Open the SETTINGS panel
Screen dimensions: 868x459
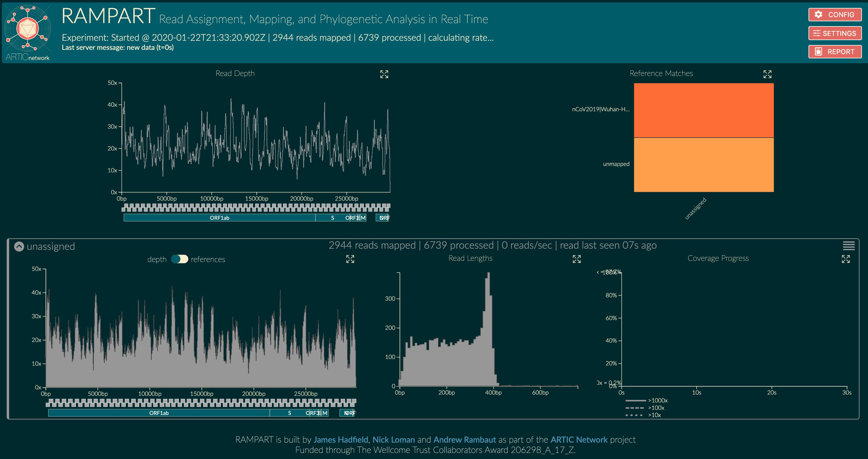835,33
